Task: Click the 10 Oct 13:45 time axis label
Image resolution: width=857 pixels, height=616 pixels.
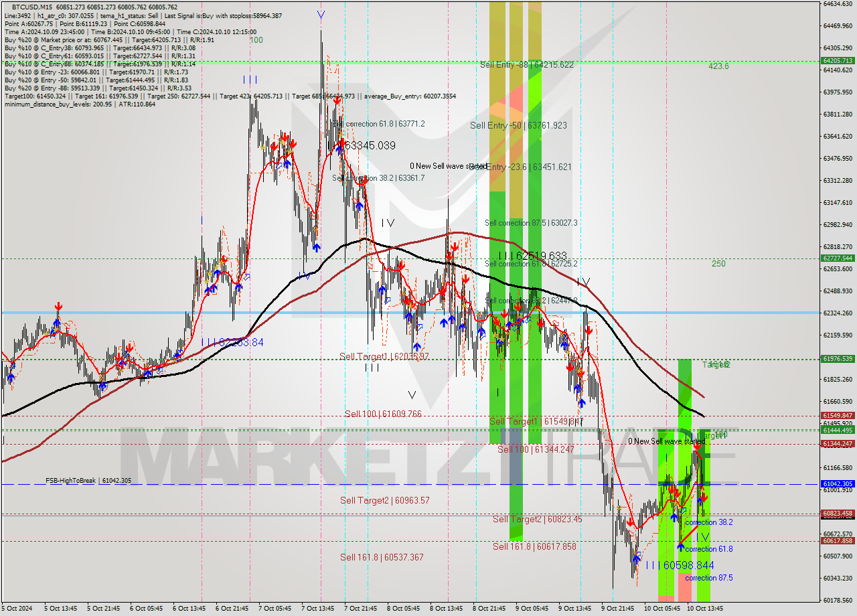Action: point(705,609)
